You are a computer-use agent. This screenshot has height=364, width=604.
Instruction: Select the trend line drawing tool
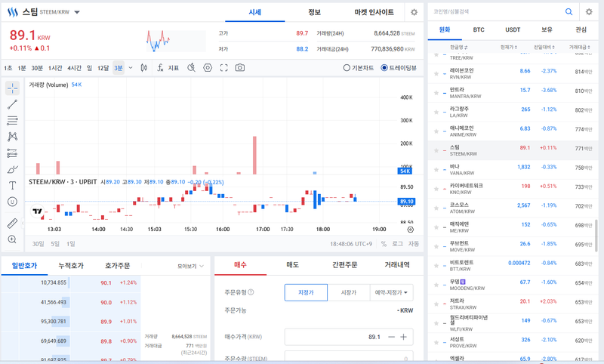click(12, 104)
